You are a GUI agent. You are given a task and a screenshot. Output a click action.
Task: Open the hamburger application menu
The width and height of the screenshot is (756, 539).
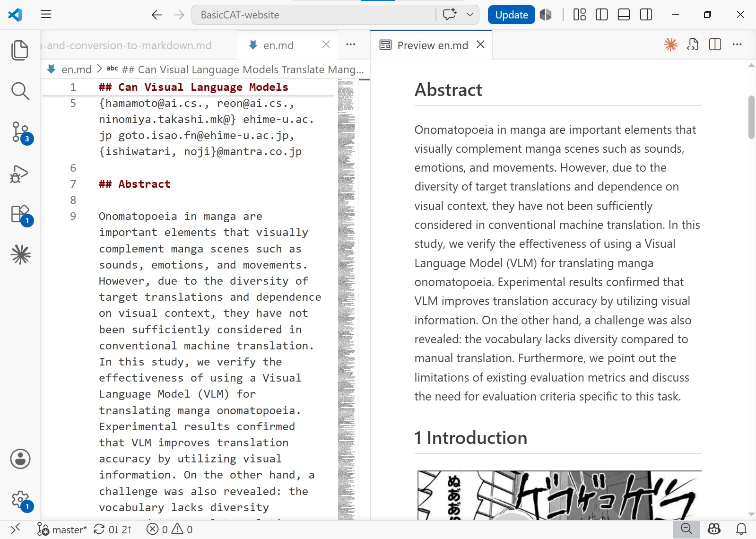(x=46, y=15)
